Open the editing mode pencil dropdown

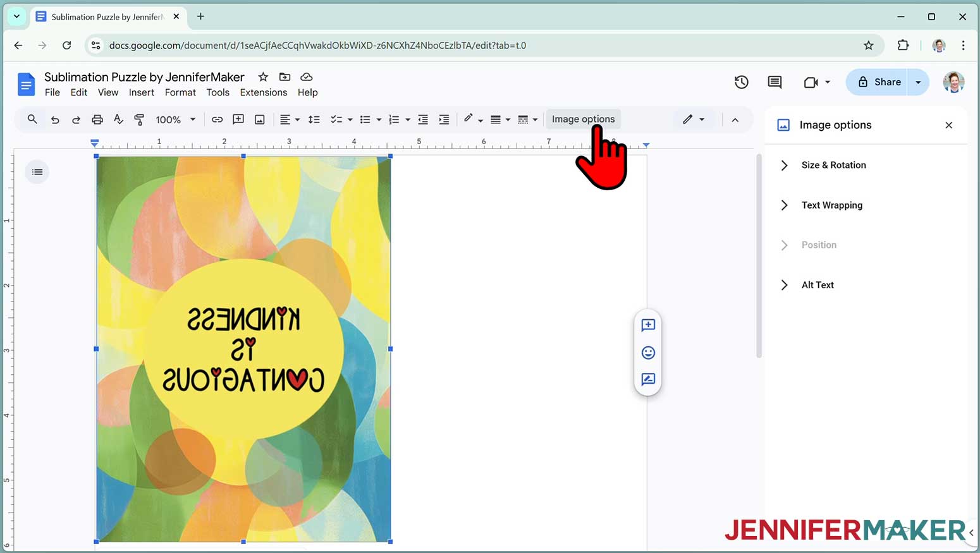tap(693, 119)
